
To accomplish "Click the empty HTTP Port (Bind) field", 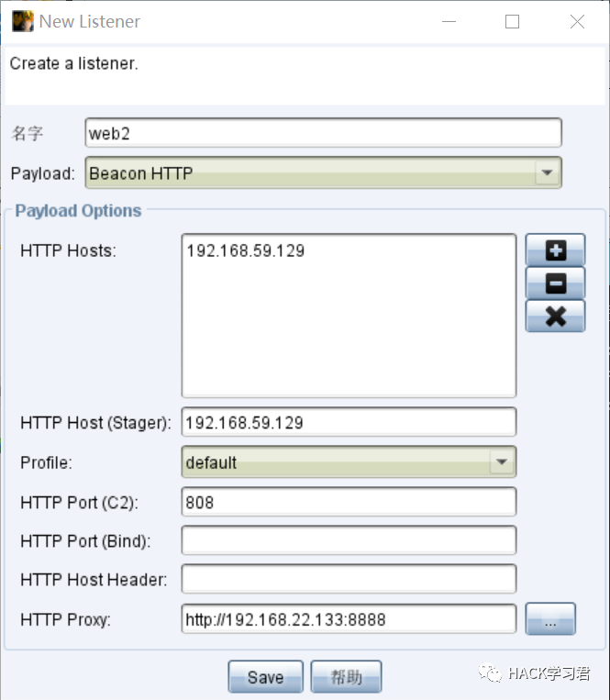I will pos(349,541).
